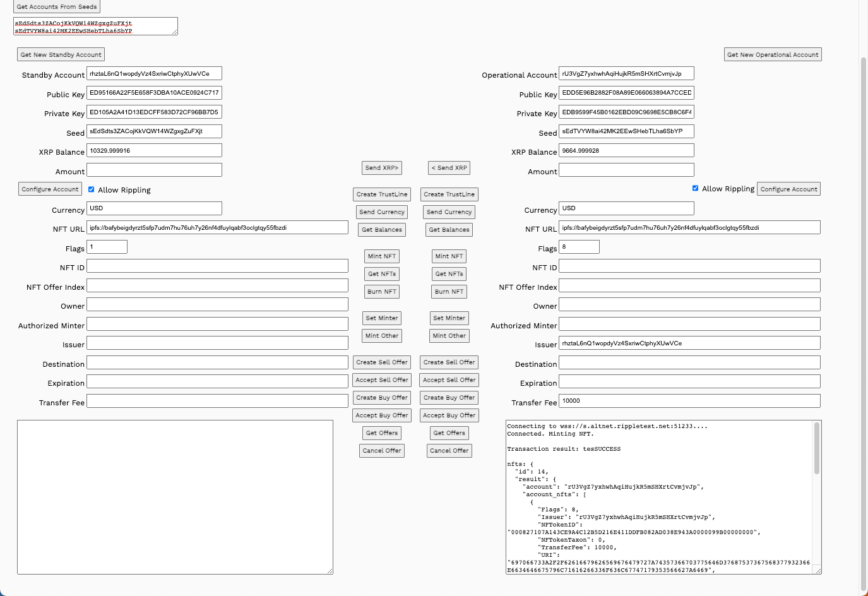Focus the operational Issuer field
Viewport: 868px width, 596px height.
(x=689, y=343)
